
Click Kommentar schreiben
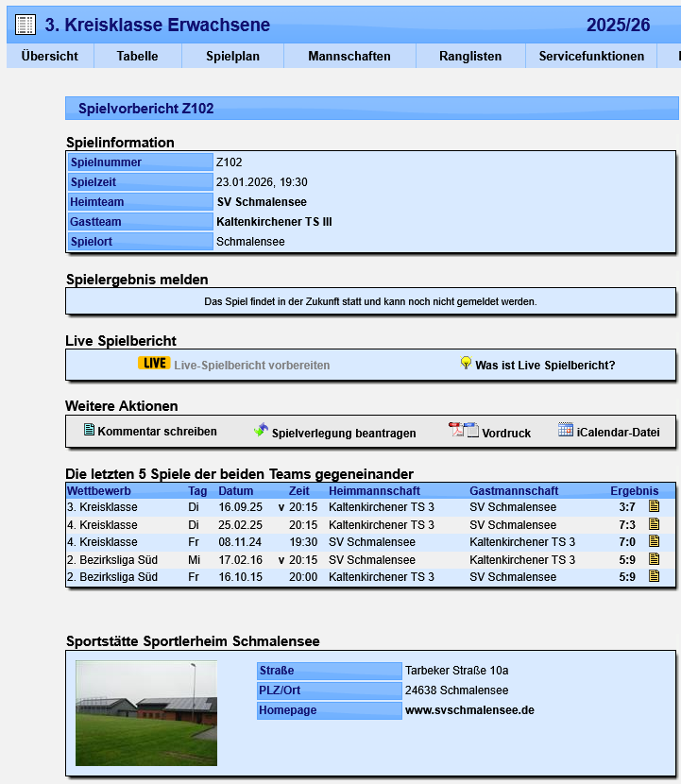[x=157, y=432]
